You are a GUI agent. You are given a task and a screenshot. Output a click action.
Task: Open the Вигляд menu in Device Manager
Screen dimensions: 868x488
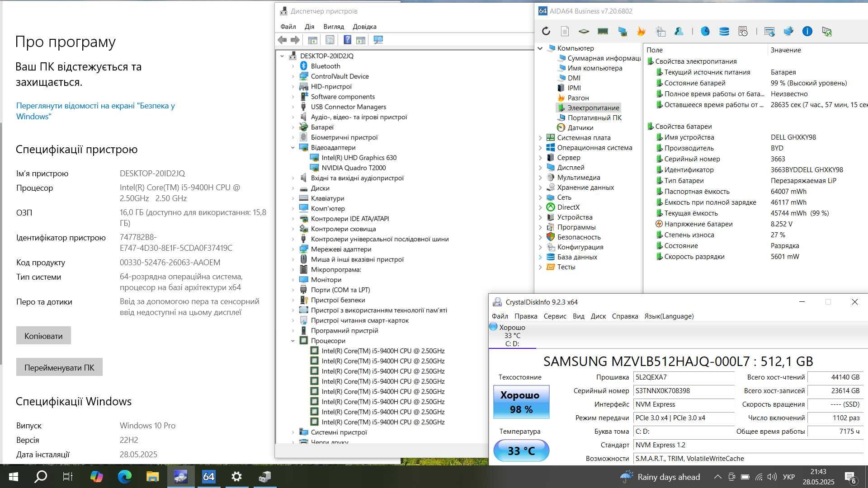coord(334,27)
